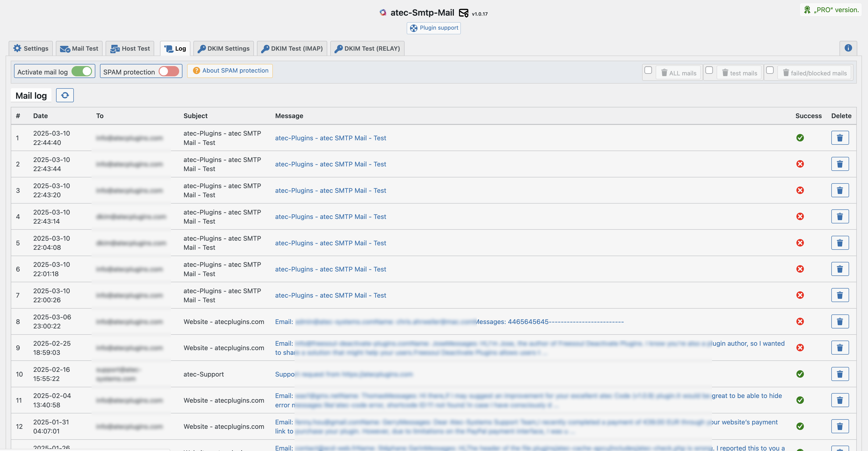Open About SPAM protection
The width and height of the screenshot is (868, 451).
coord(230,71)
